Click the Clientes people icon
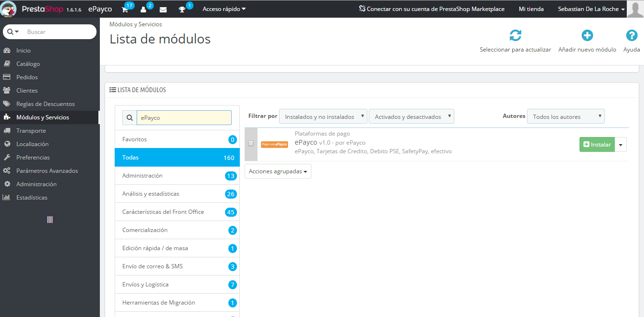 (7, 90)
